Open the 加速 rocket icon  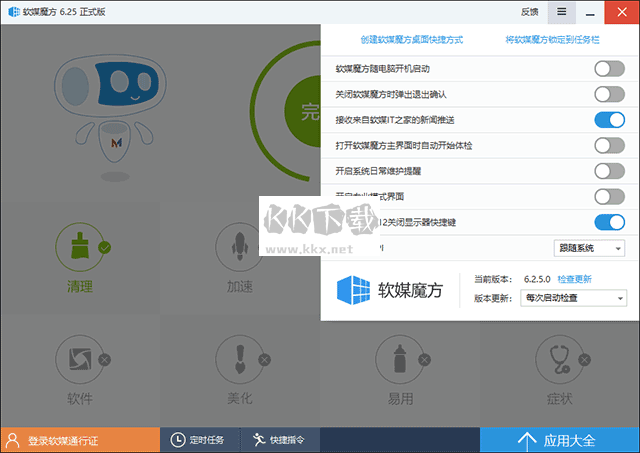(240, 246)
